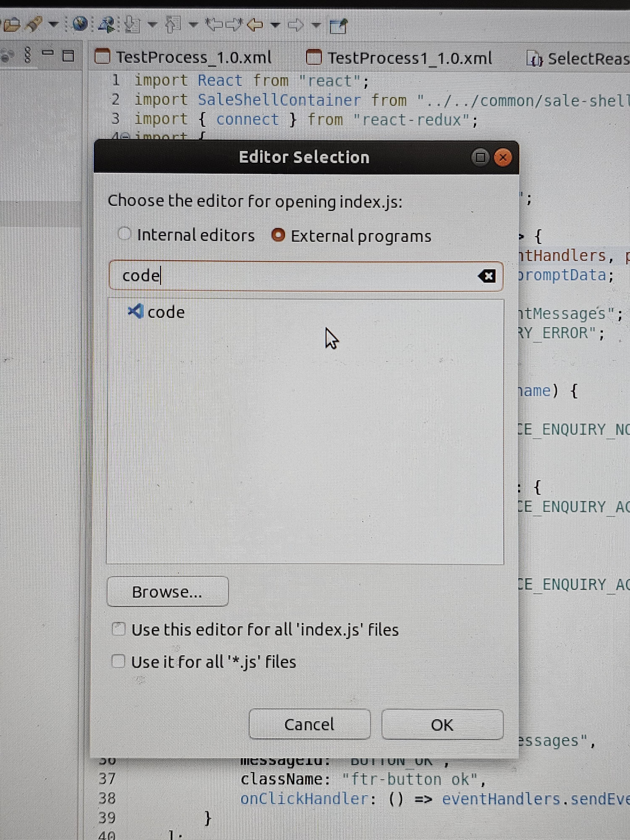Maximize the Editor Selection dialog
This screenshot has width=630, height=840.
tap(480, 157)
